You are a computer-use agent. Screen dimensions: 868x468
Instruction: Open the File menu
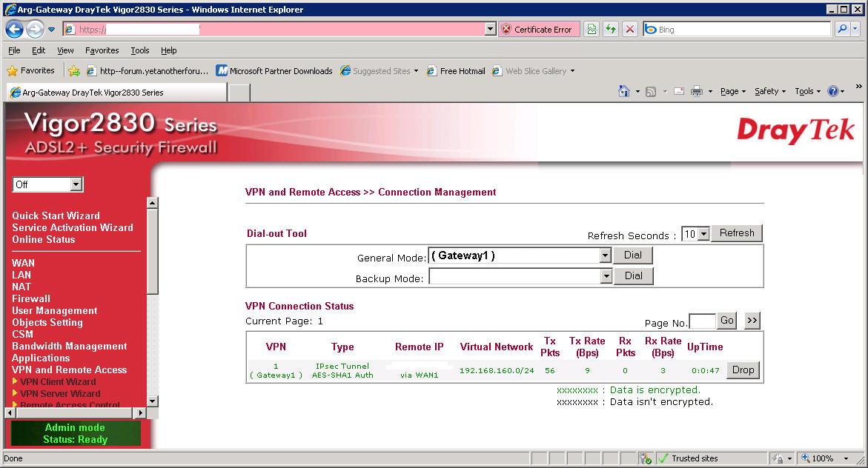[x=14, y=50]
